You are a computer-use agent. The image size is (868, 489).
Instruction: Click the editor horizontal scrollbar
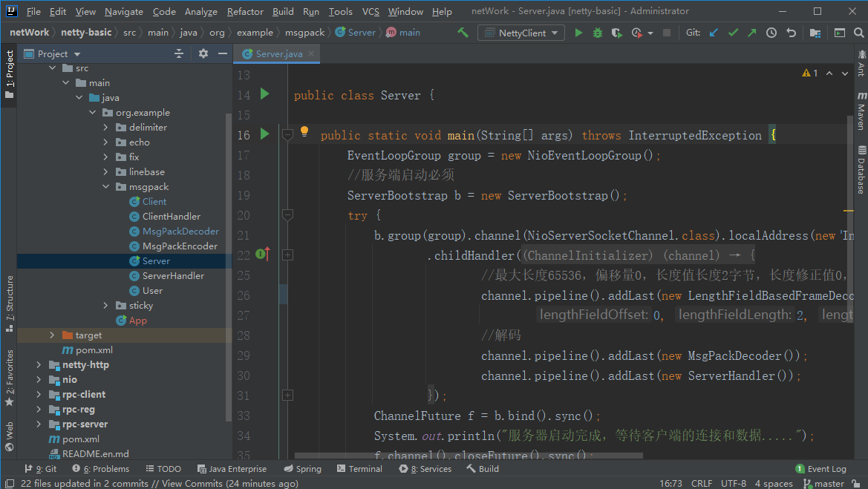coord(469,456)
